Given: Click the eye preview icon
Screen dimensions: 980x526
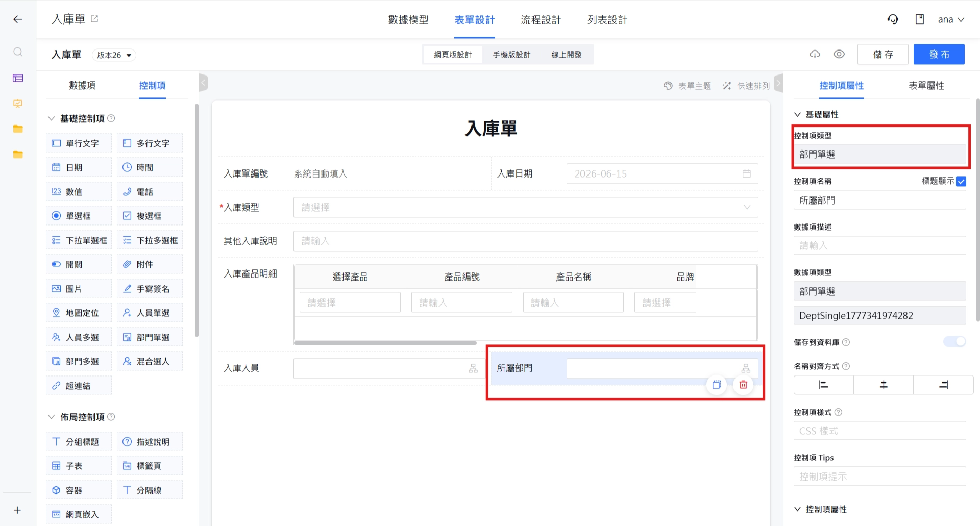Looking at the screenshot, I should (839, 54).
